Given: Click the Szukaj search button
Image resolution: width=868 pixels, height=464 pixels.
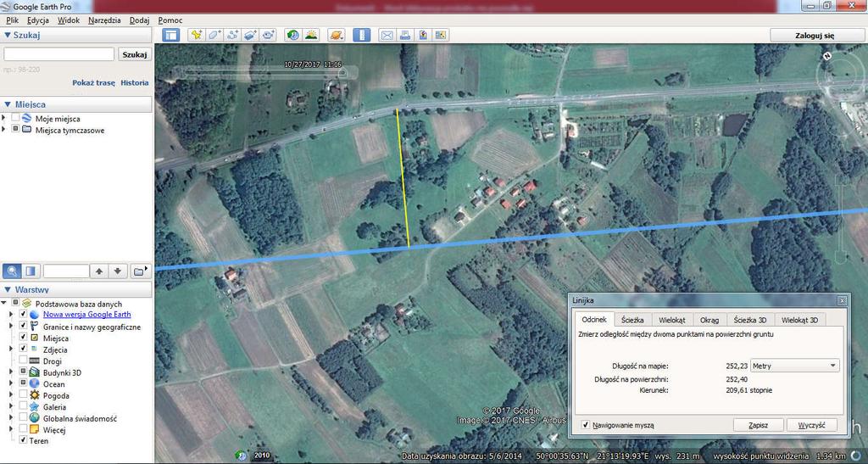Looking at the screenshot, I should click(135, 54).
